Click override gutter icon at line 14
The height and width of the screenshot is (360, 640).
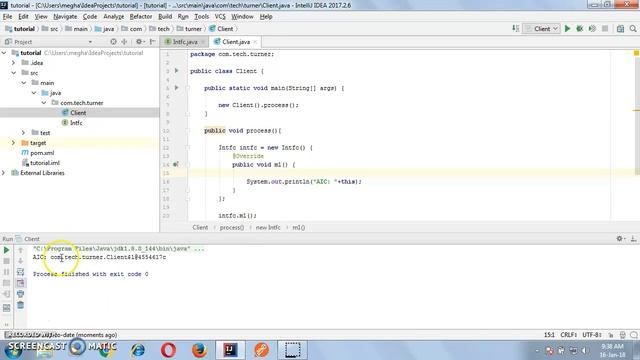(x=176, y=164)
